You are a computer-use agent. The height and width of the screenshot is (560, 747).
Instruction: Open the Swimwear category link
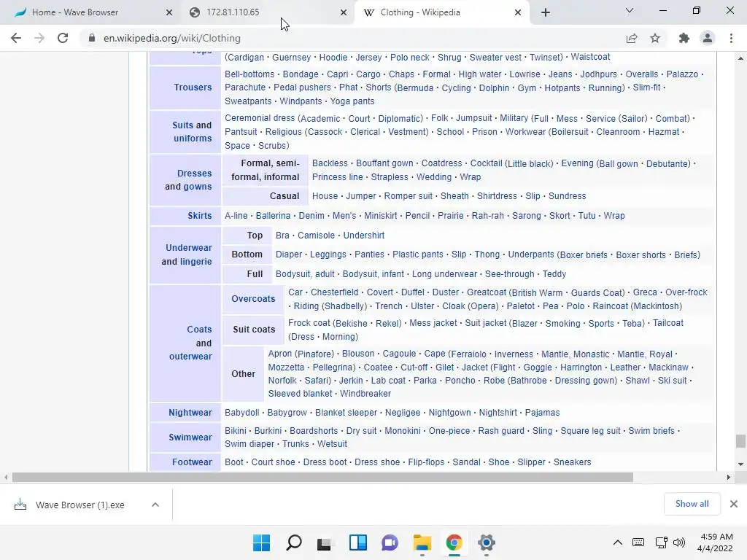tap(190, 437)
